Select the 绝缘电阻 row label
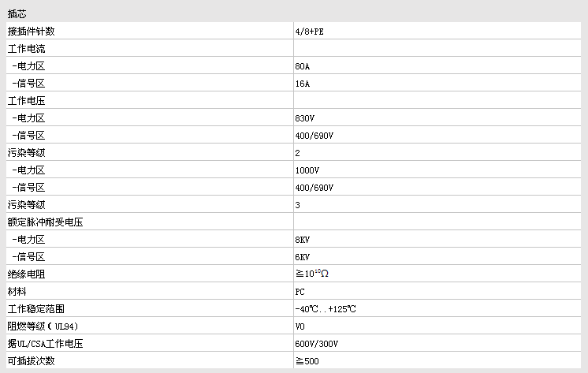 26,274
